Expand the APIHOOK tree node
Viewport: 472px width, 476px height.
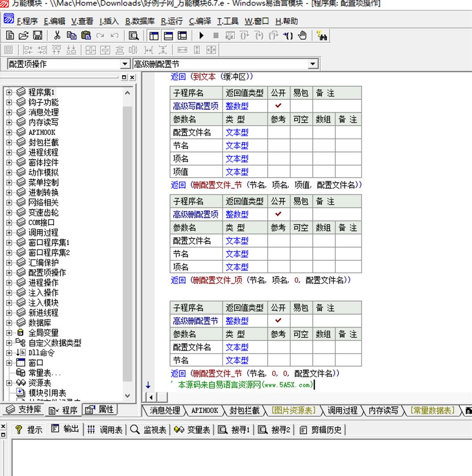pyautogui.click(x=9, y=132)
